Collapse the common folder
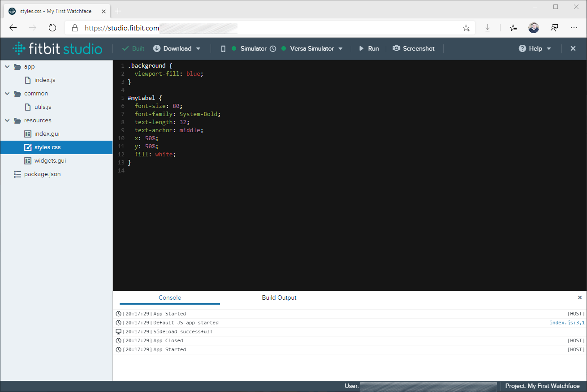The width and height of the screenshot is (587, 392). [7, 94]
